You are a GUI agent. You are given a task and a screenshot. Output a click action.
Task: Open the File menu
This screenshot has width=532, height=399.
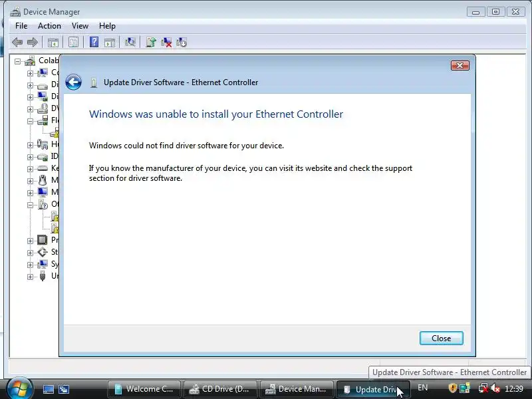(x=21, y=26)
